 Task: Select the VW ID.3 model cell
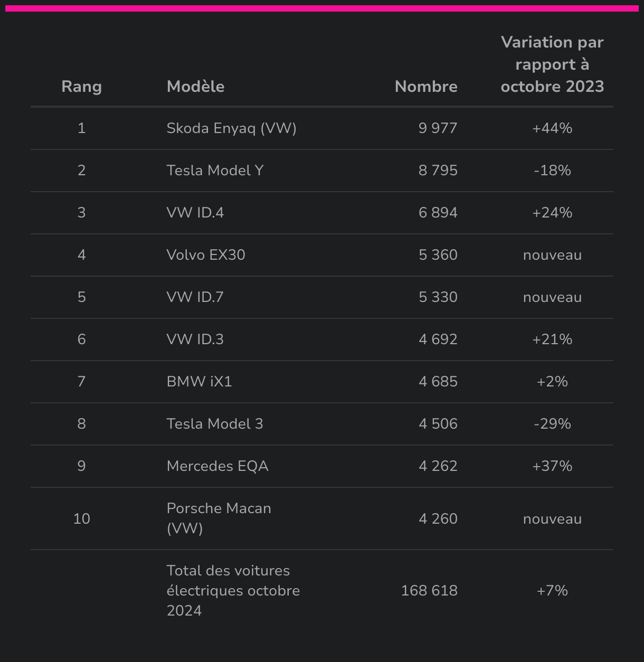coord(195,339)
